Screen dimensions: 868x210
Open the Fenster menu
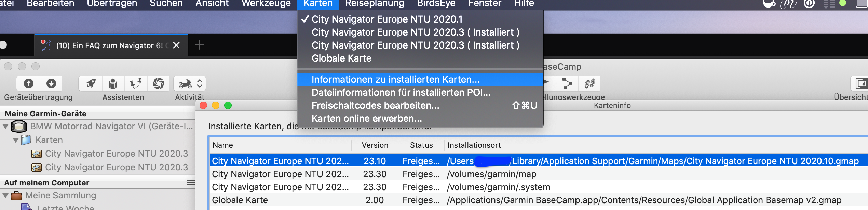(x=485, y=4)
